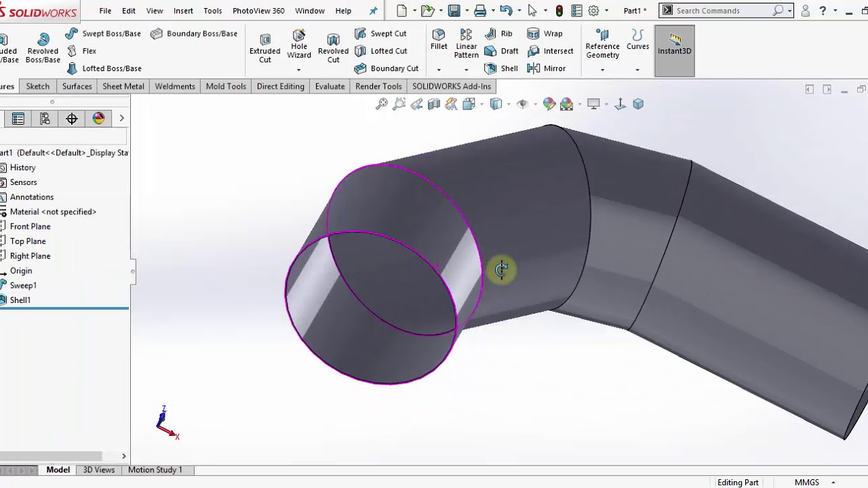868x488 pixels.
Task: Select the Swept Boss/Base tool
Action: tap(104, 33)
